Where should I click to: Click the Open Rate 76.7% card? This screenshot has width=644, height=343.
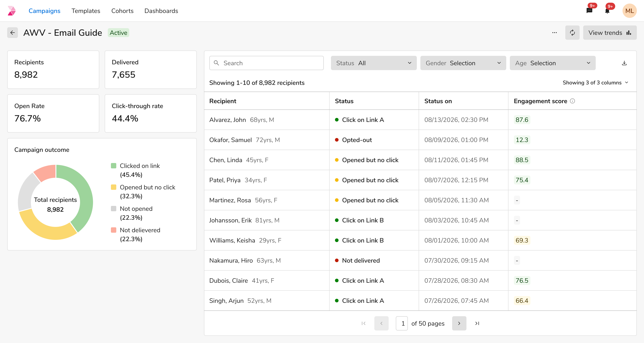coord(53,113)
